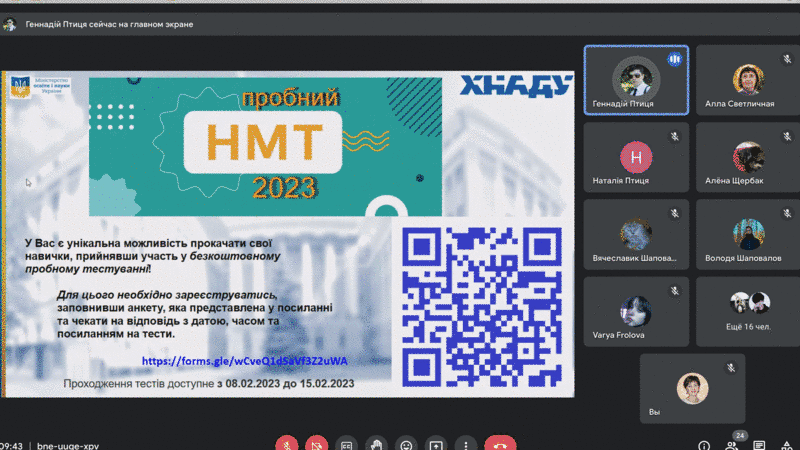
Task: Open the emoji reactions button
Action: coord(406,445)
